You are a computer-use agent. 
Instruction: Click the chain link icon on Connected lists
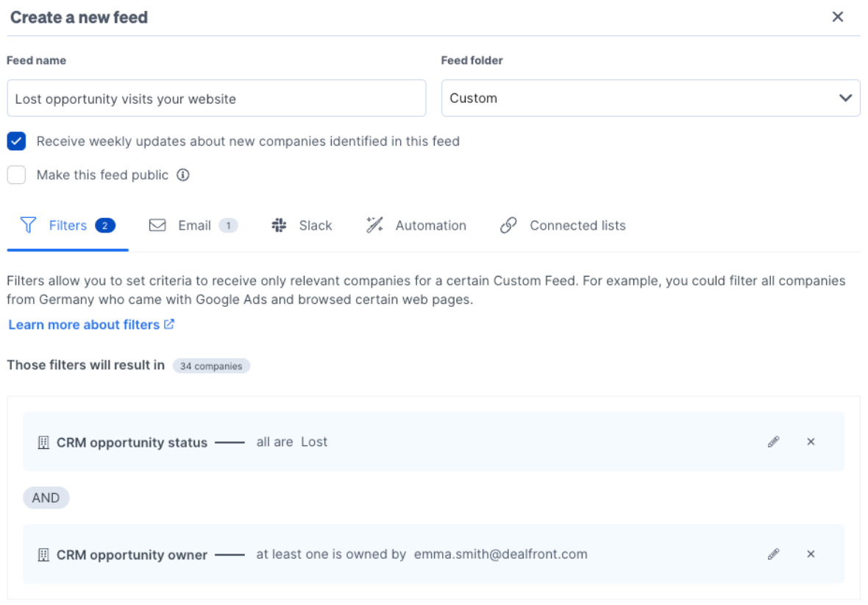[508, 225]
